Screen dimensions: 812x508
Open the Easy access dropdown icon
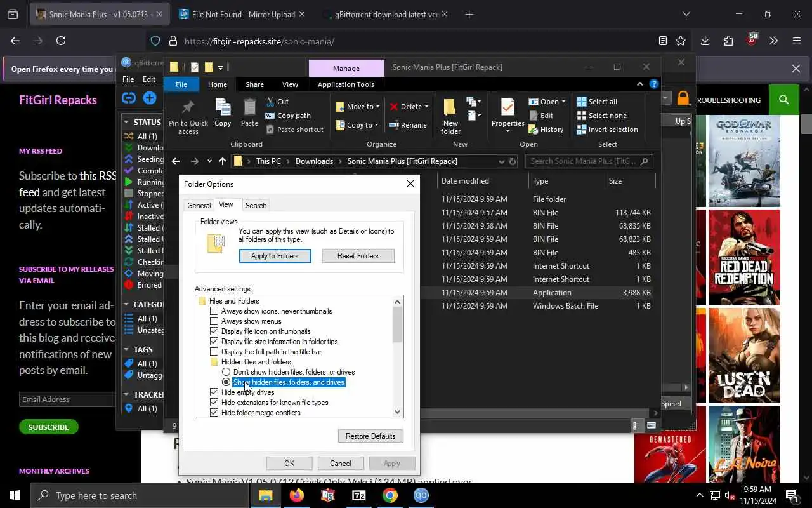pyautogui.click(x=473, y=116)
